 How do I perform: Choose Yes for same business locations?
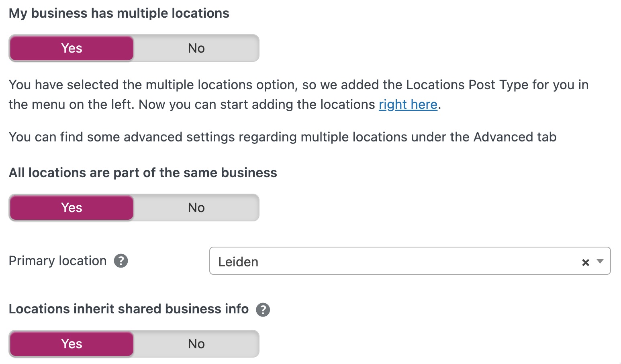click(x=71, y=208)
